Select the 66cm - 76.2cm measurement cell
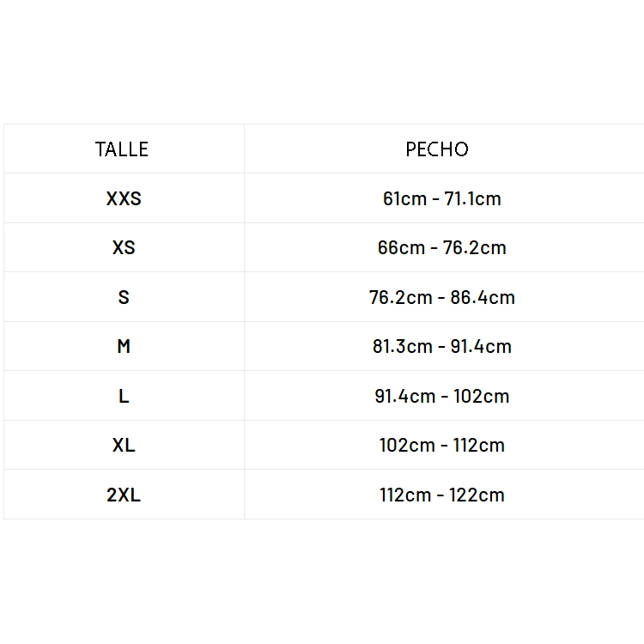This screenshot has width=644, height=644. (442, 248)
